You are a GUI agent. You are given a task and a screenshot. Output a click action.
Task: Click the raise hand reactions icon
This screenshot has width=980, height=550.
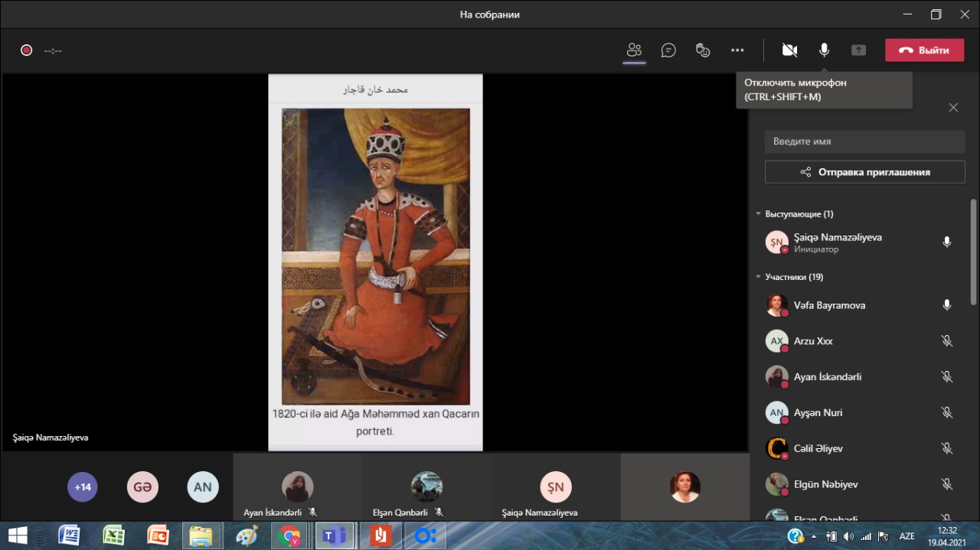(x=703, y=50)
